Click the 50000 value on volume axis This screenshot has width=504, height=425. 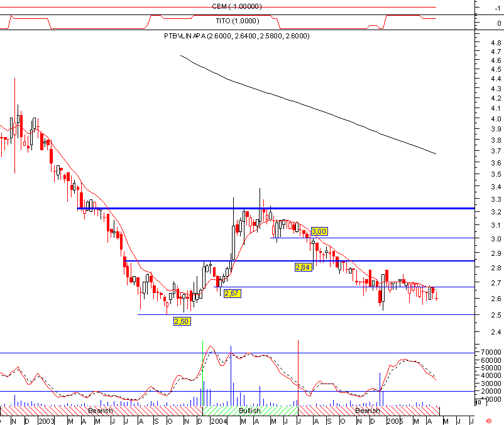pyautogui.click(x=491, y=368)
